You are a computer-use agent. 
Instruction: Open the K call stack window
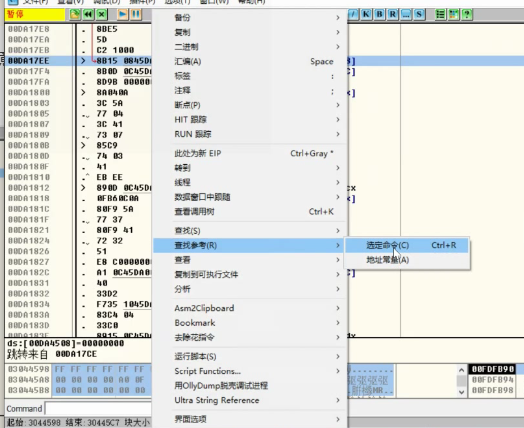coord(366,14)
